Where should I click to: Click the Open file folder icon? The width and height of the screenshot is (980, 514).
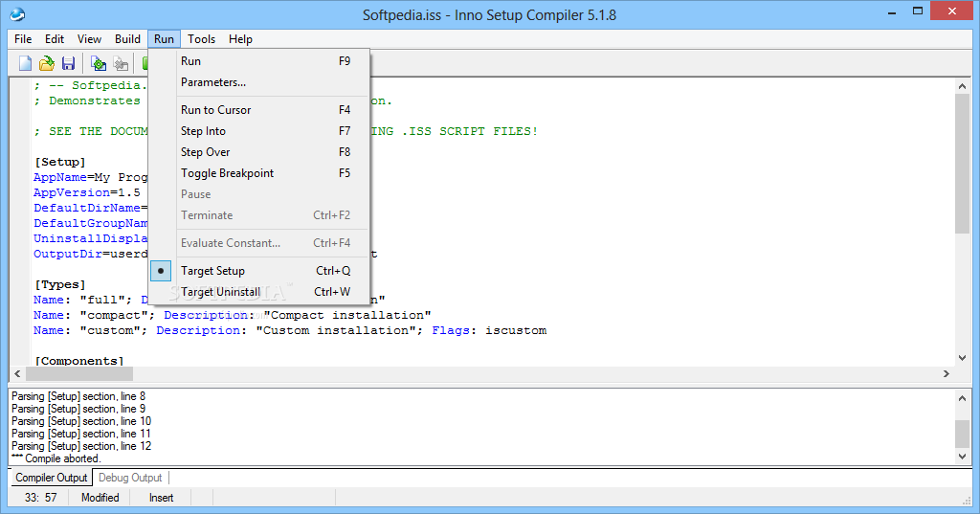[x=47, y=63]
